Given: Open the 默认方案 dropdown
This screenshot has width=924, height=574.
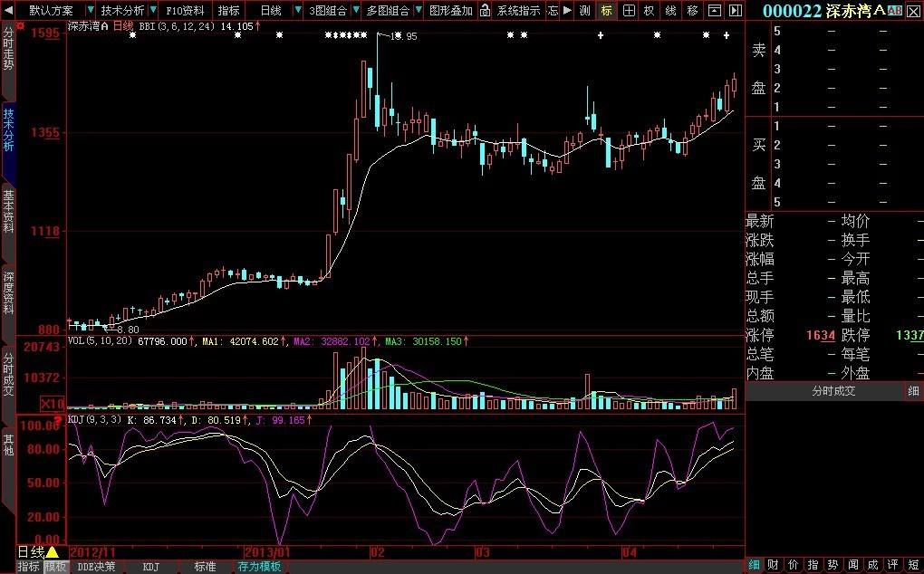Looking at the screenshot, I should (x=51, y=11).
